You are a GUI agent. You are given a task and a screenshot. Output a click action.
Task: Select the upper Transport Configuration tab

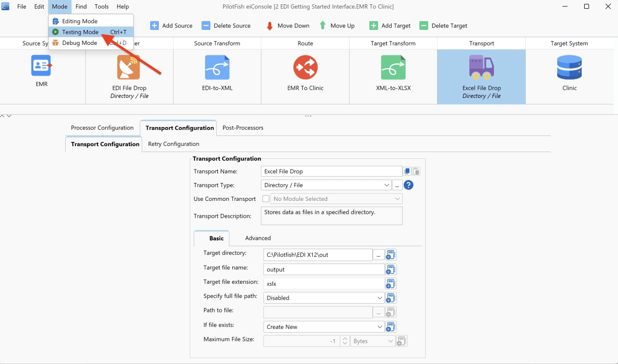click(180, 128)
